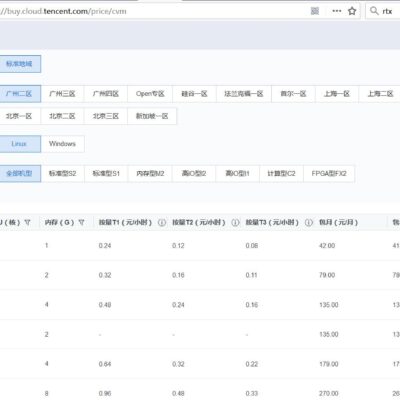Viewport: 400px width, 400px height.
Task: Pick the 北京二区 zone
Action: (62, 116)
